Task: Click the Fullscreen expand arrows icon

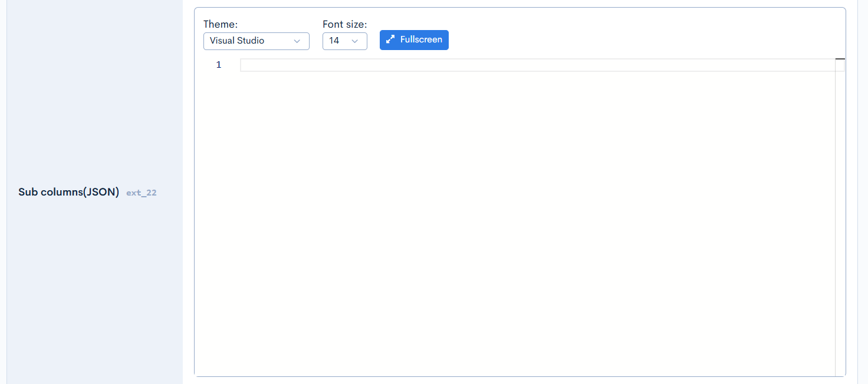Action: pos(390,40)
